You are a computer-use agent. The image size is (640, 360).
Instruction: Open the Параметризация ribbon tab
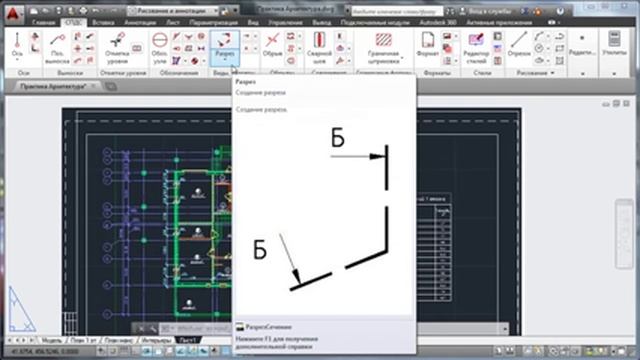(213, 22)
